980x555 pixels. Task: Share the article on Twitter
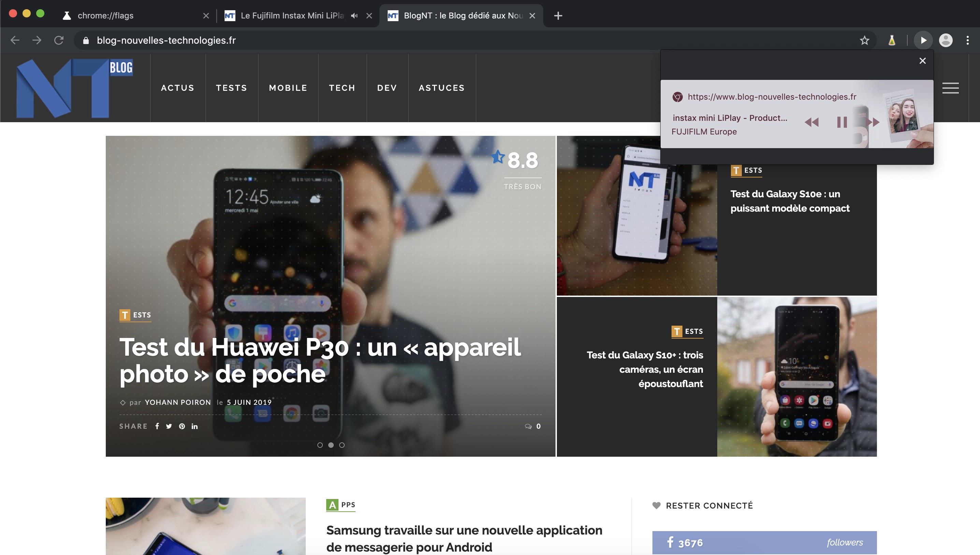tap(169, 426)
